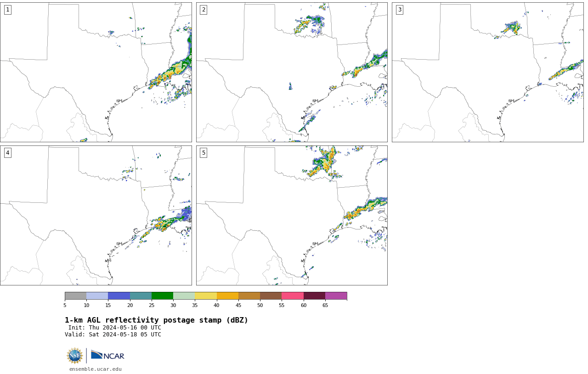The image size is (588, 374).
Task: Click the pink 55-60 dBZ swatch
Action: (x=293, y=296)
